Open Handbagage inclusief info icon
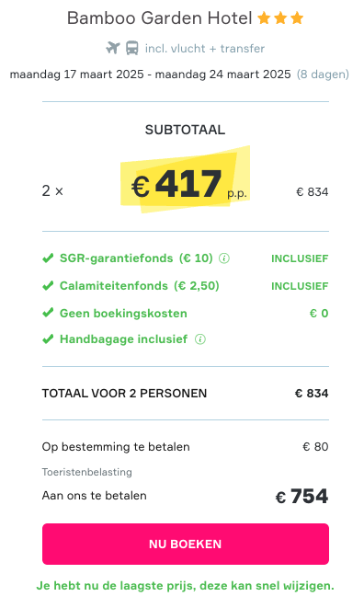 [x=200, y=339]
